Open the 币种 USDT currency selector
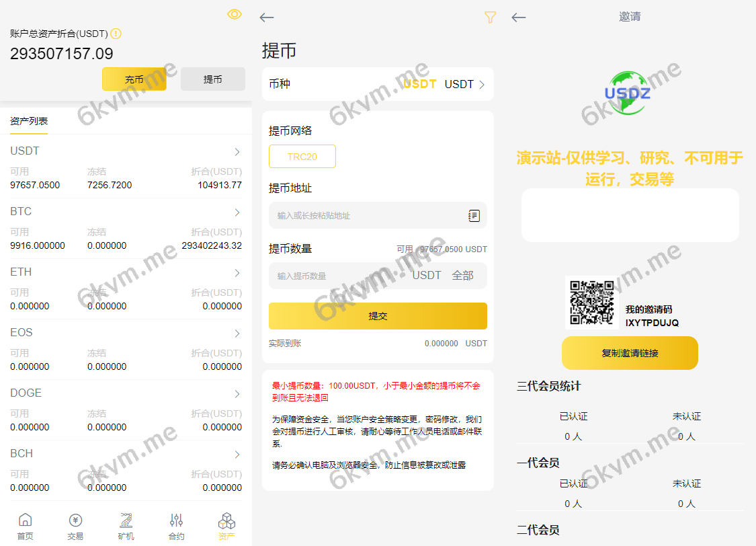This screenshot has height=546, width=756. (378, 83)
